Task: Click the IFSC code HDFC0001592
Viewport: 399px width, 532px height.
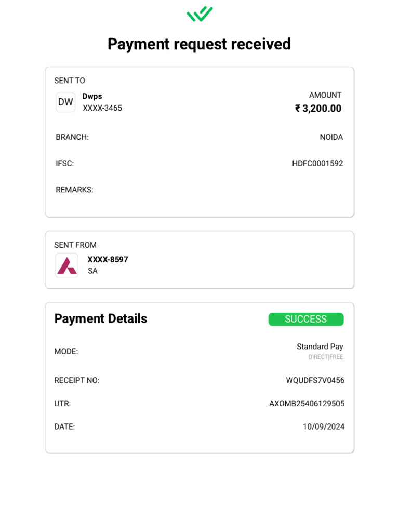Action: click(x=317, y=163)
